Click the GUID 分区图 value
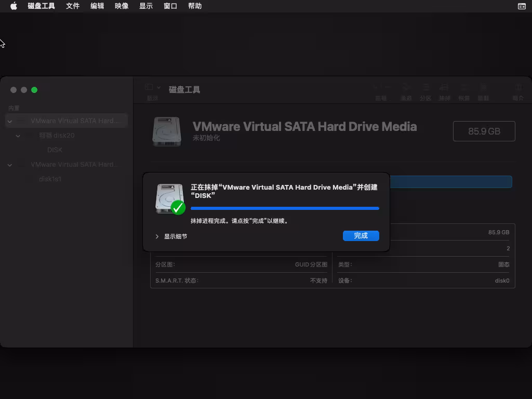Image resolution: width=532 pixels, height=399 pixels. 311,264
